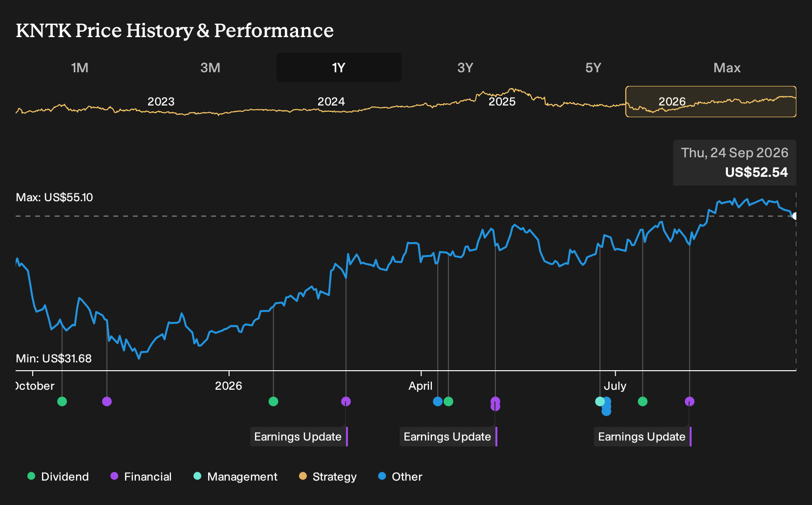812x505 pixels.
Task: Click the green dividend marker right of April
Action: [x=449, y=401]
